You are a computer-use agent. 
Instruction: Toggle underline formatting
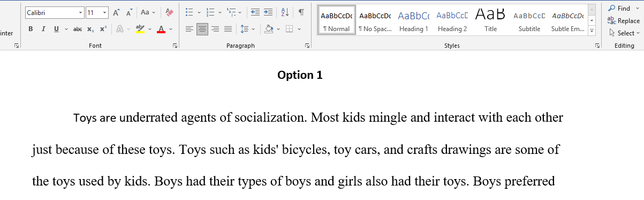[56, 29]
